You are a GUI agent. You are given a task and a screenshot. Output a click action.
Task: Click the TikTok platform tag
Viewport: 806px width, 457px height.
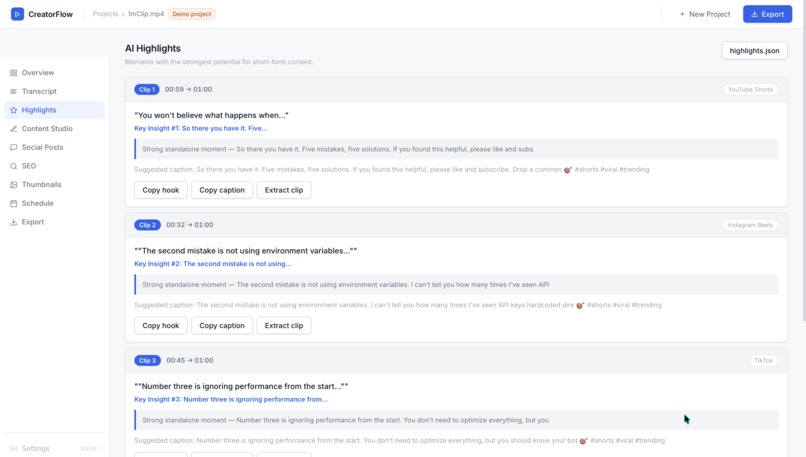point(763,360)
